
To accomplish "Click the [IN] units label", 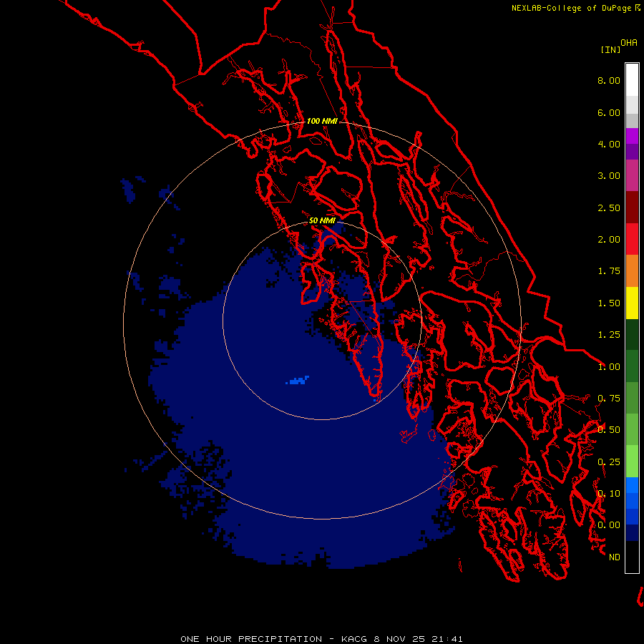I will point(610,49).
